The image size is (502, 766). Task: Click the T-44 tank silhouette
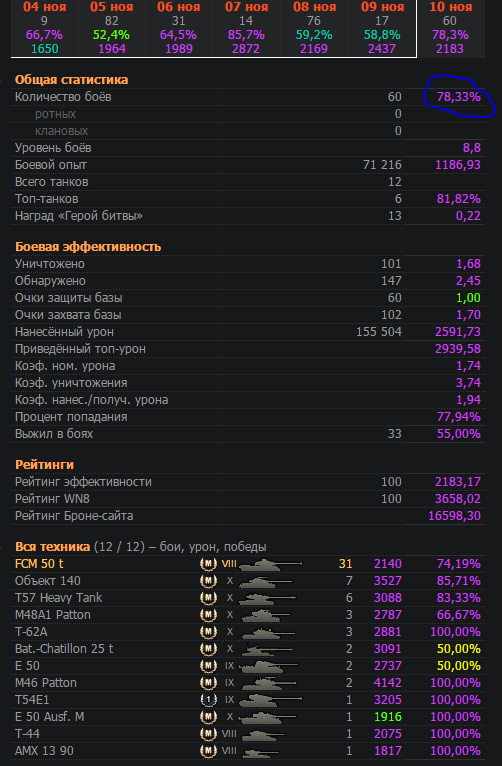(x=264, y=735)
